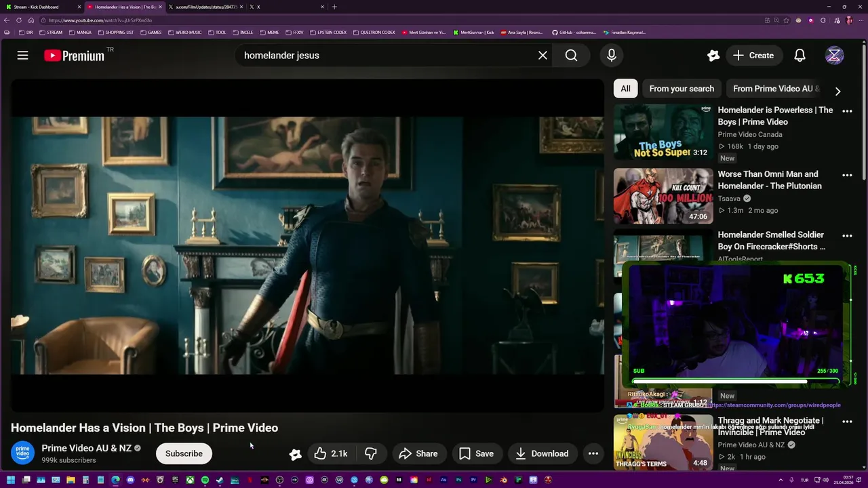Go to YouTube Premium home logo

tap(75, 56)
